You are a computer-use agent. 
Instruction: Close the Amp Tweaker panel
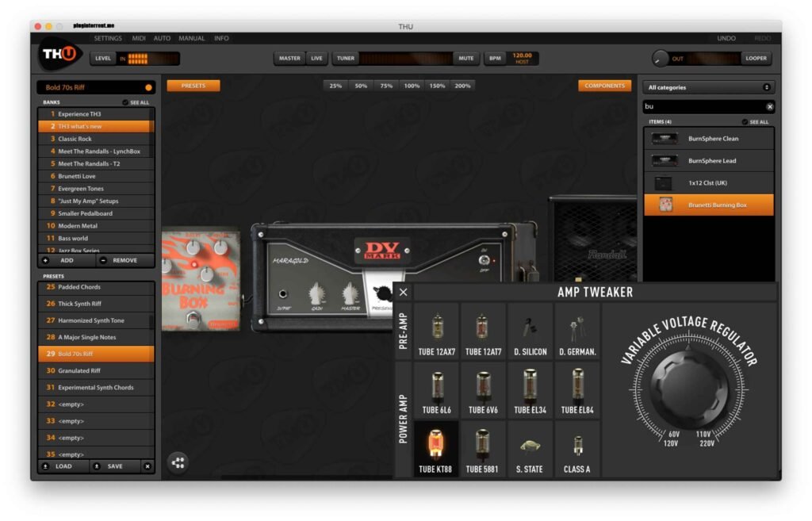(403, 293)
